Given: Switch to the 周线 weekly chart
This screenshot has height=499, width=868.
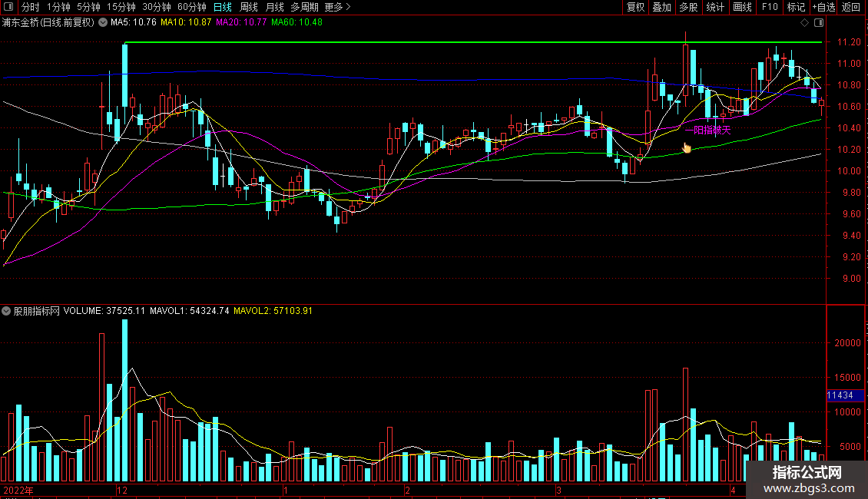Looking at the screenshot, I should click(x=249, y=7).
